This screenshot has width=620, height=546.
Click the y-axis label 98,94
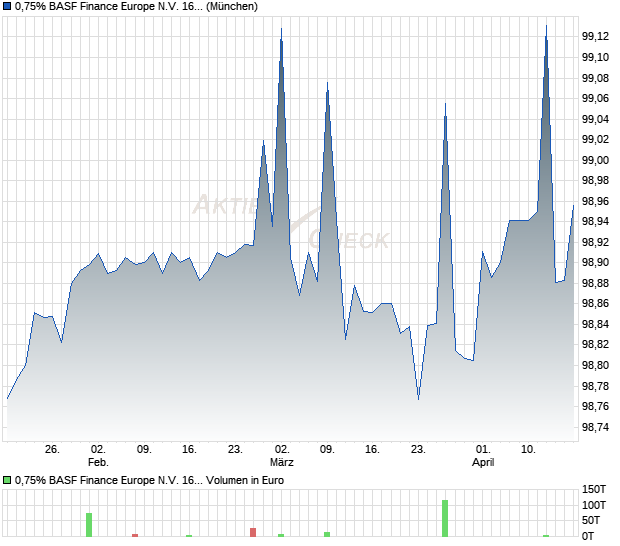[x=595, y=221]
